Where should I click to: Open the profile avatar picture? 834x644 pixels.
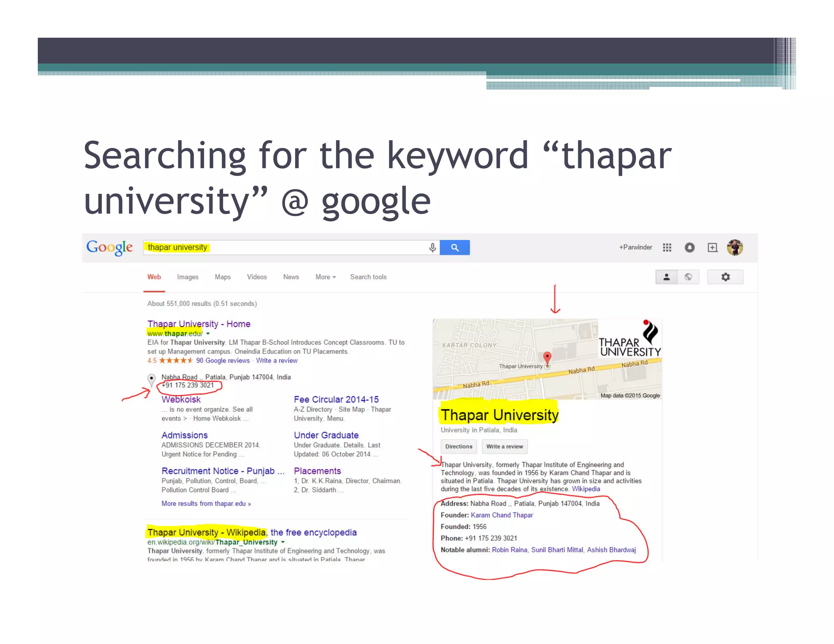point(735,248)
